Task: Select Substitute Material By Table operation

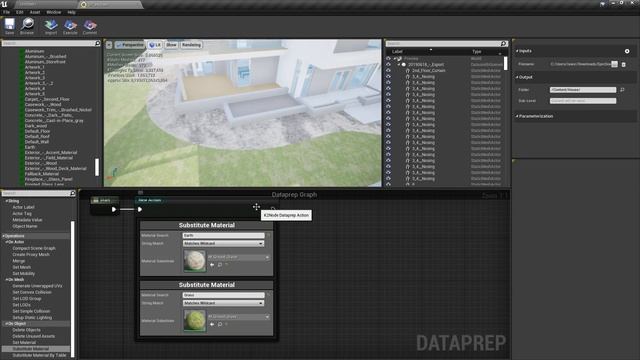Action: 39,355
